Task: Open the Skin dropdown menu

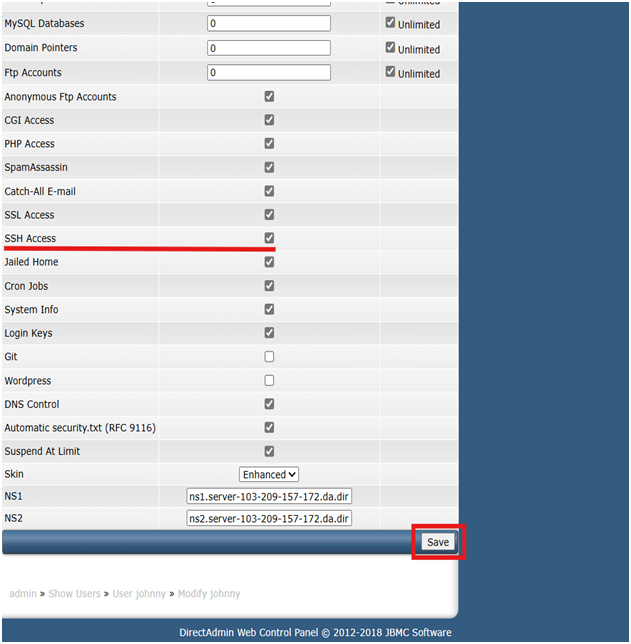Action: 269,474
